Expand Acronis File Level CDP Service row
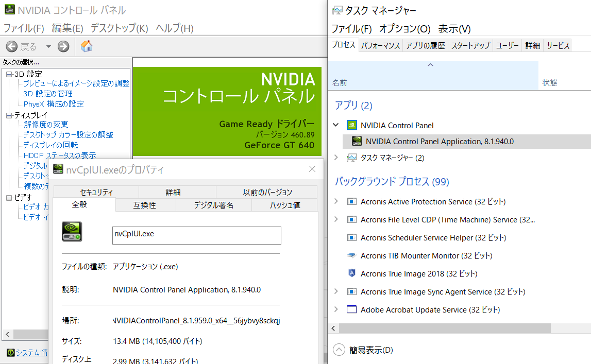591x364 pixels. pyautogui.click(x=336, y=219)
